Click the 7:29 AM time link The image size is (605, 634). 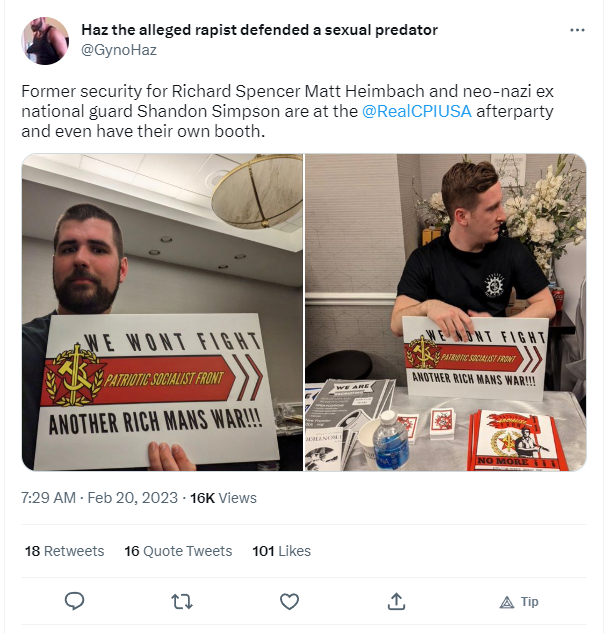[x=49, y=498]
